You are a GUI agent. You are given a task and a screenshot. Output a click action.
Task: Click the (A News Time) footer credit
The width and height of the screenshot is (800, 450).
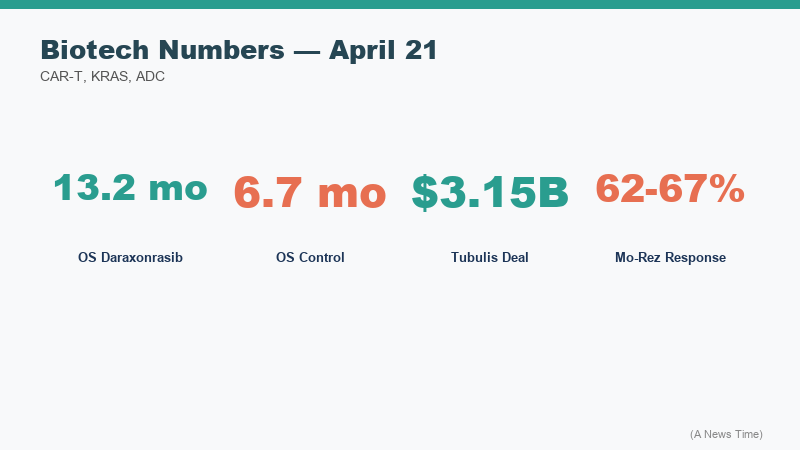tap(726, 434)
